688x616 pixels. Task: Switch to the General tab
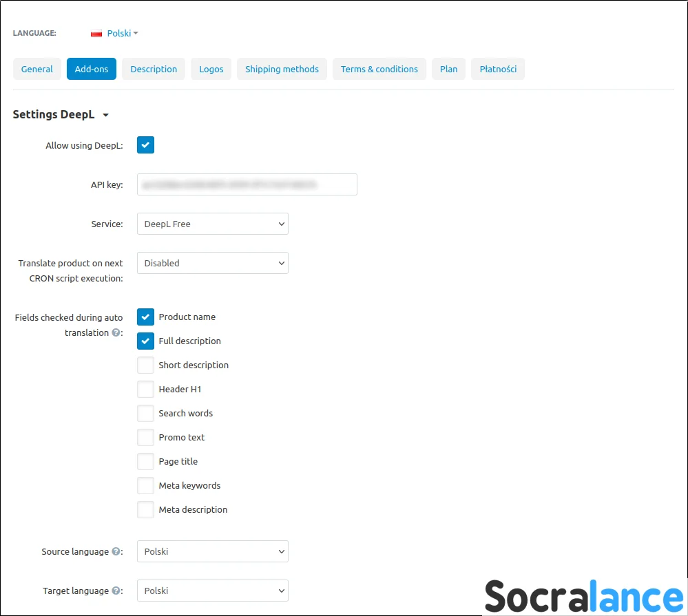[x=37, y=69]
